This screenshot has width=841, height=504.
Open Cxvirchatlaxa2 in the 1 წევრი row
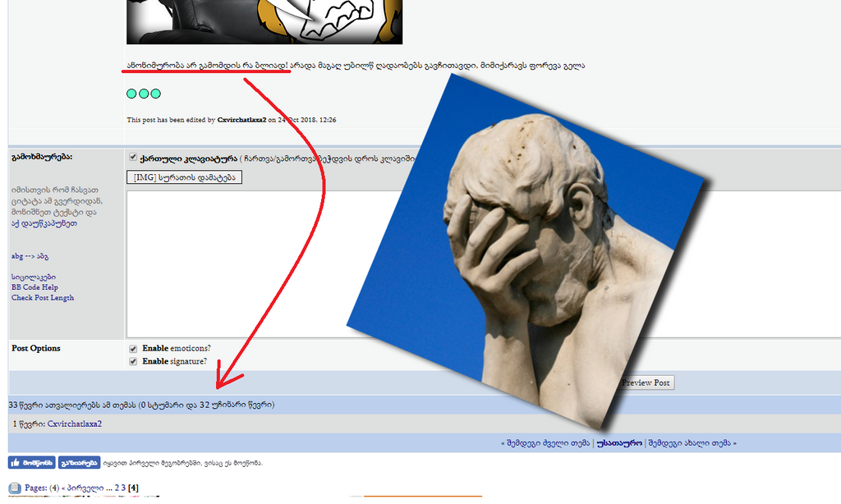pos(75,424)
